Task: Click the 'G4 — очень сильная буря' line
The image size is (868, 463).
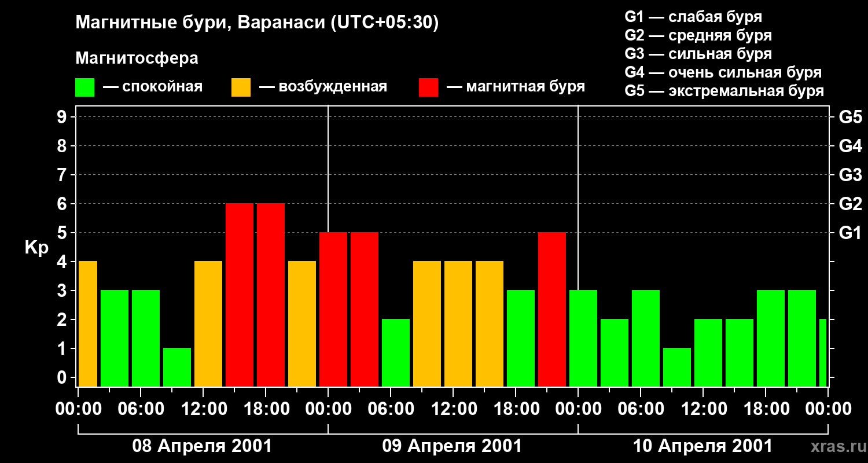Action: [723, 72]
